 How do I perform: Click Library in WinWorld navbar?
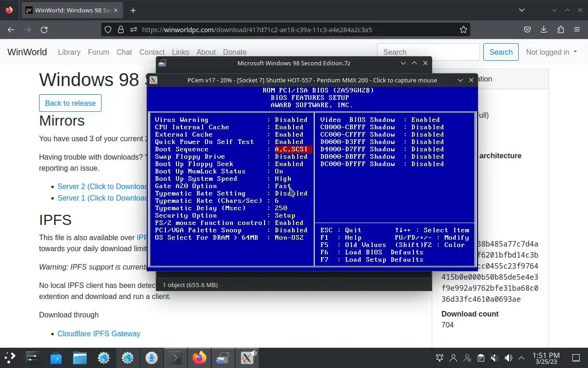(x=69, y=52)
